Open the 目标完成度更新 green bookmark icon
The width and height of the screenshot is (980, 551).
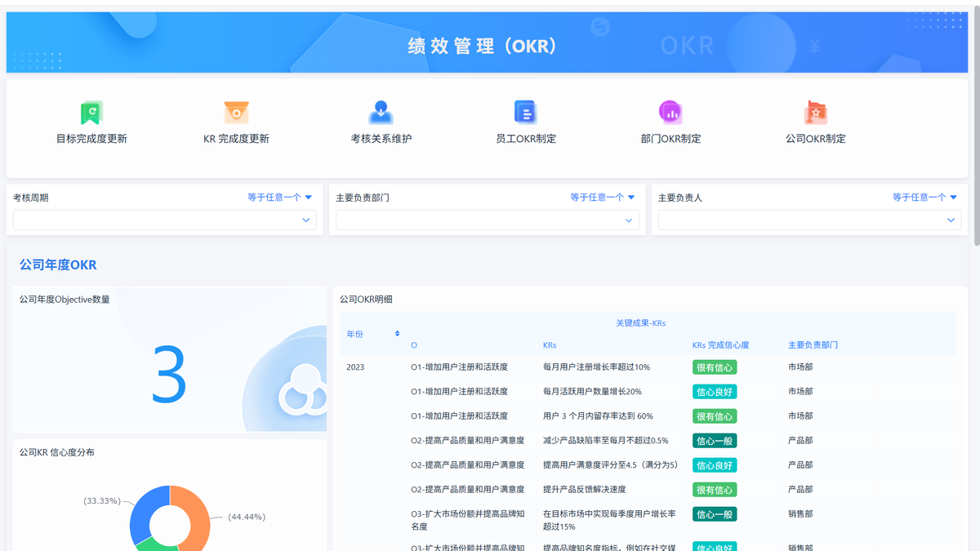(91, 113)
